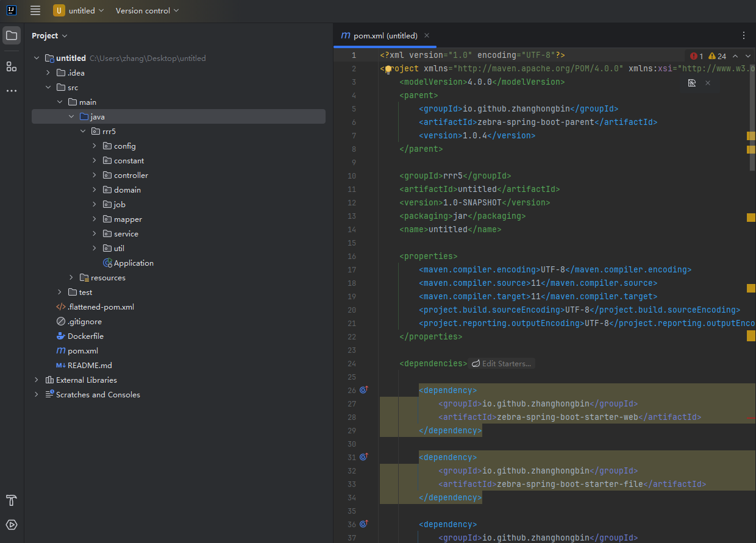Expand the domain package
This screenshot has height=543, width=756.
[x=94, y=190]
